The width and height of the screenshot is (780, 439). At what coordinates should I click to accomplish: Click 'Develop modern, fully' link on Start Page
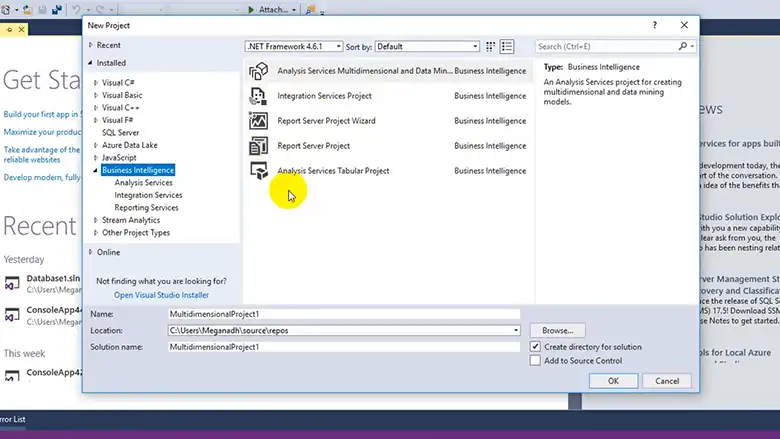(x=42, y=177)
